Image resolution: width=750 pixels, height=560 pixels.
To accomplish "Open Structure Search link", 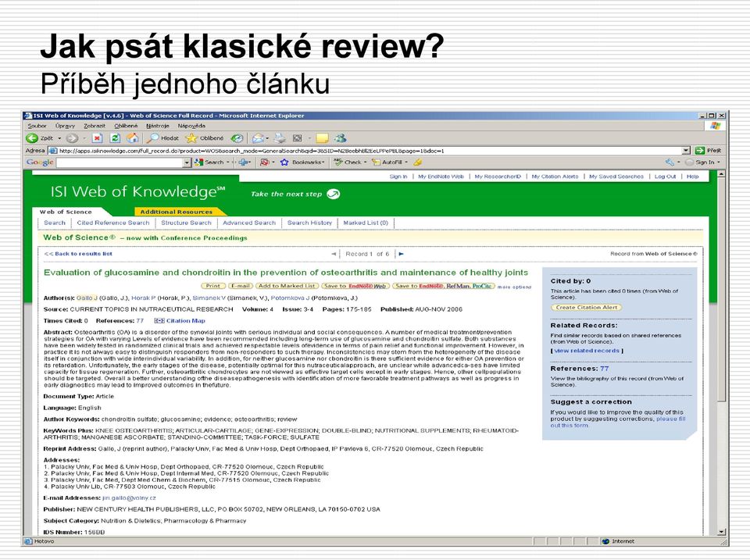I will 186,223.
